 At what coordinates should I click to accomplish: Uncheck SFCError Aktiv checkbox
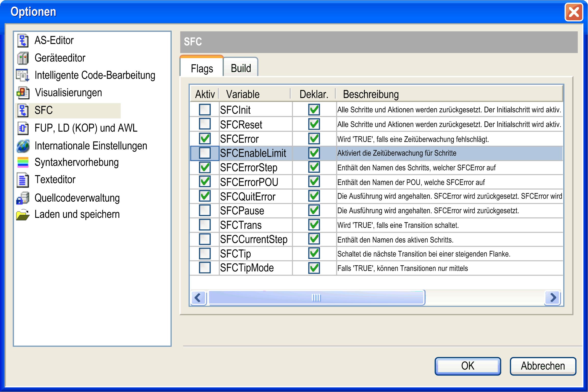point(205,139)
